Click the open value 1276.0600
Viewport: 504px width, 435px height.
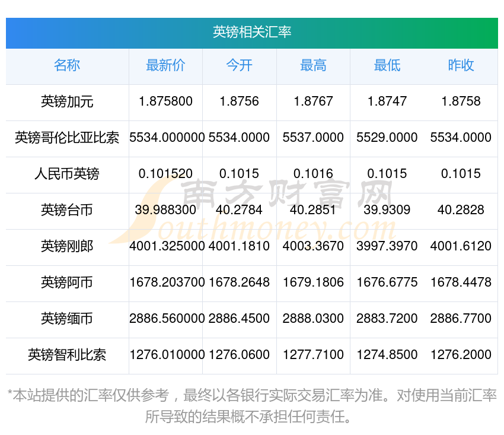(239, 354)
